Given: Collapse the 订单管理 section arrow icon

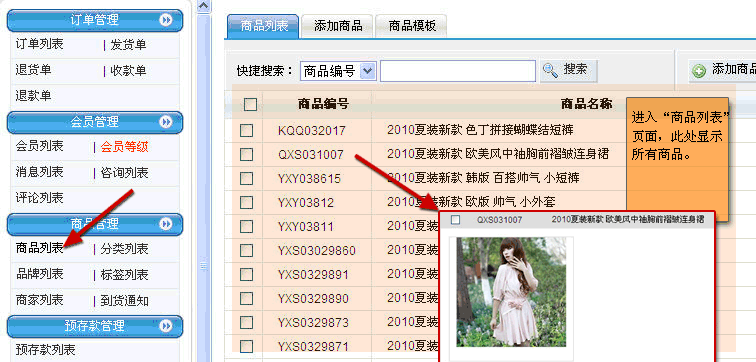Looking at the screenshot, I should [x=166, y=20].
